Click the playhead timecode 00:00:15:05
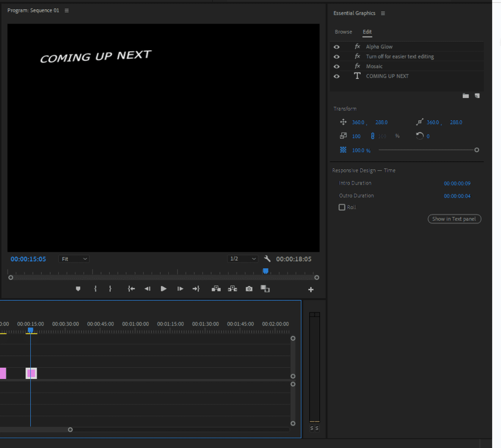Screen dimensions: 501x448 coord(28,259)
